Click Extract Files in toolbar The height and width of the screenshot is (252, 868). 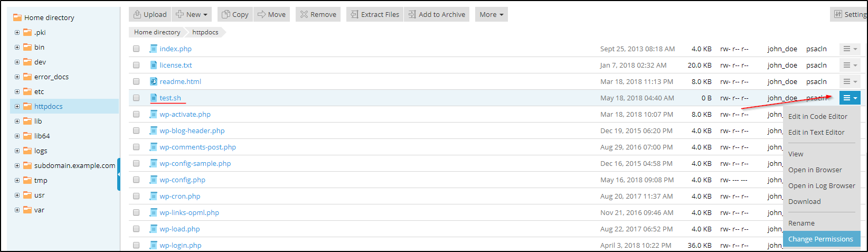coord(375,14)
